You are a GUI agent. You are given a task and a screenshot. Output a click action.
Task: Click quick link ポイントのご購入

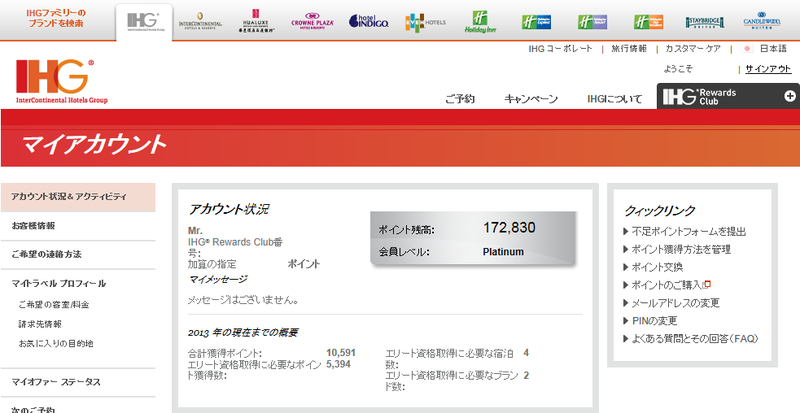(667, 284)
